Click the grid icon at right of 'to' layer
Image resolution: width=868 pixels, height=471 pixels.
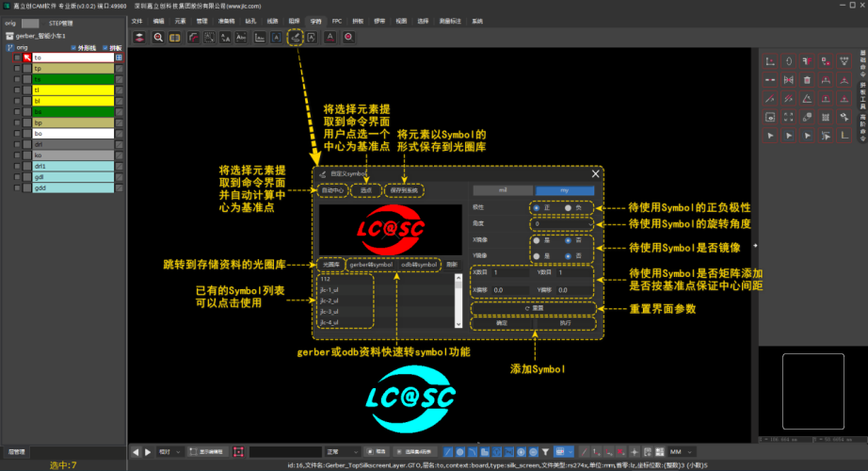[x=119, y=57]
